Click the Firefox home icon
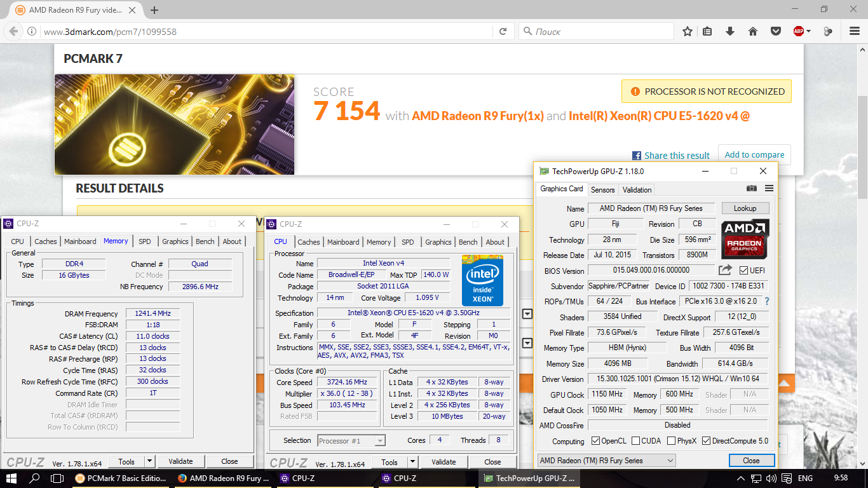The height and width of the screenshot is (488, 868). [753, 31]
